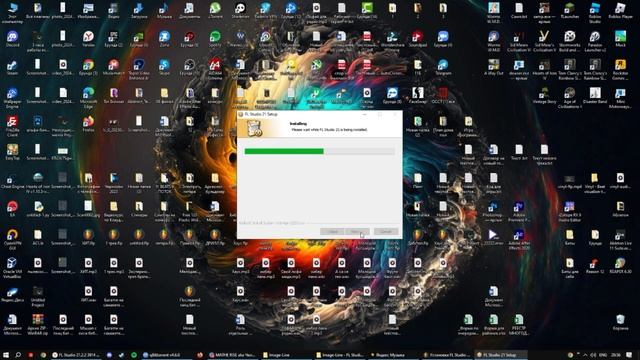Launch Wallpaper Engine shortcut
Viewport: 640px width, 360px height.
pyautogui.click(x=12, y=98)
